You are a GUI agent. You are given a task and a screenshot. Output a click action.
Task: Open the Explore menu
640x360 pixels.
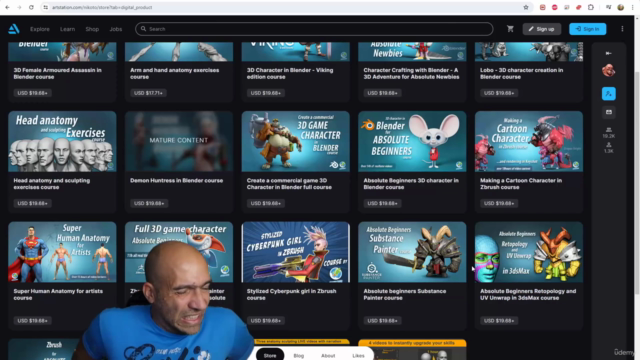(x=40, y=29)
